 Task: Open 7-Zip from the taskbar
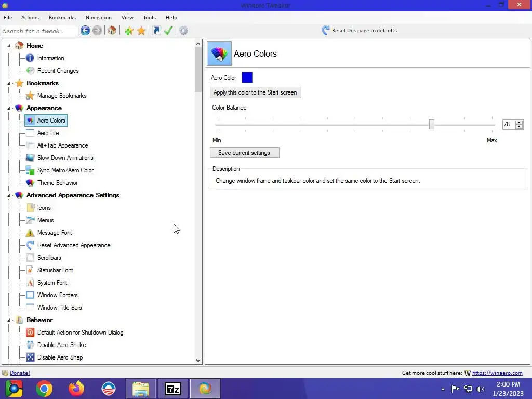click(172, 389)
